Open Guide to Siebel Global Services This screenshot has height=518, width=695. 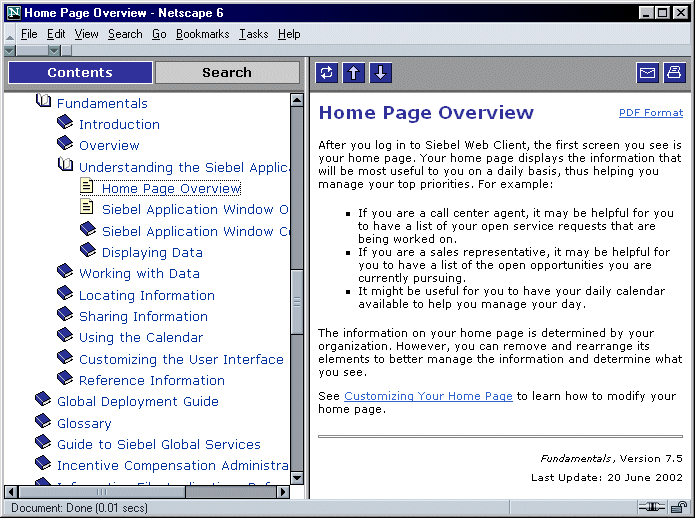click(159, 444)
